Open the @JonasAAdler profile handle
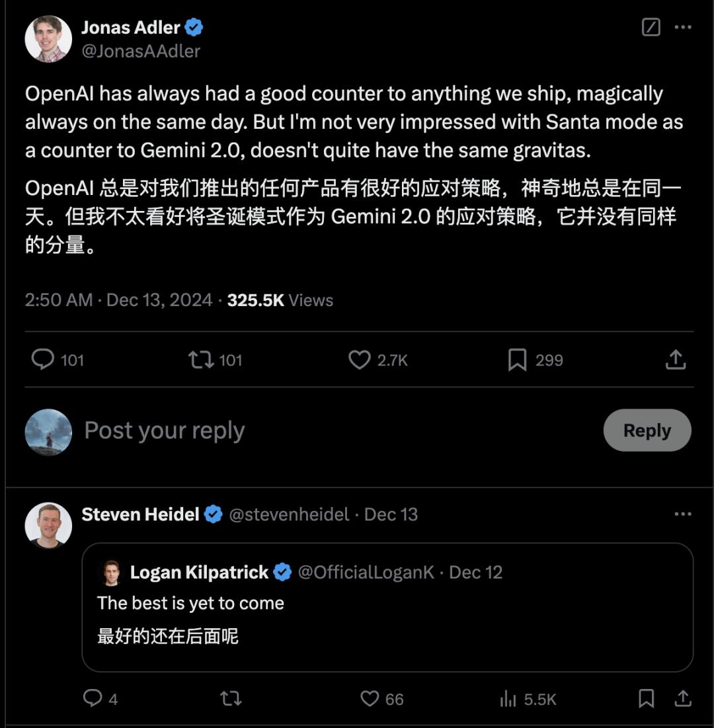 point(141,51)
